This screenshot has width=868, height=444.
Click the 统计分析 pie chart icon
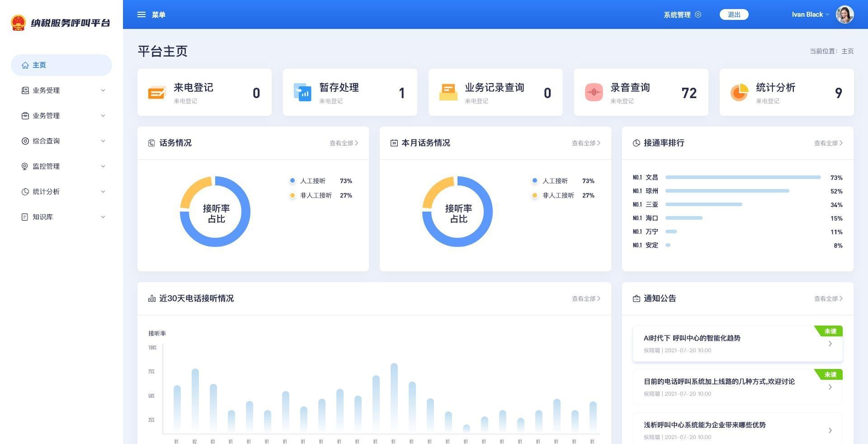tap(739, 93)
